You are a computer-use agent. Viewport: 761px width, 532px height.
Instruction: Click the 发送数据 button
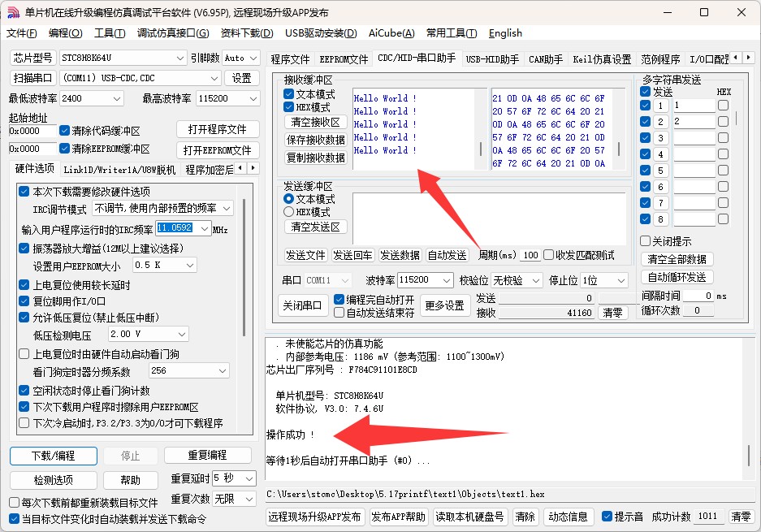[400, 255]
